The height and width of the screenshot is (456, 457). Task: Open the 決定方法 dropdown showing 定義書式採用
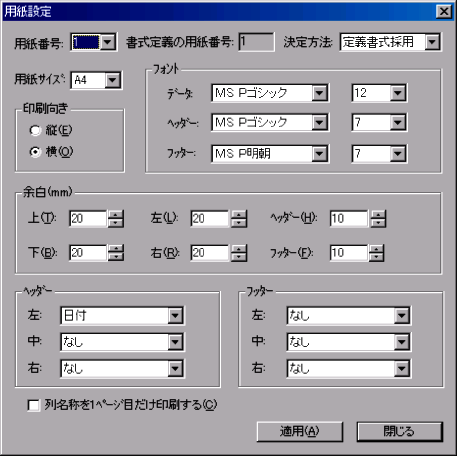(x=432, y=42)
